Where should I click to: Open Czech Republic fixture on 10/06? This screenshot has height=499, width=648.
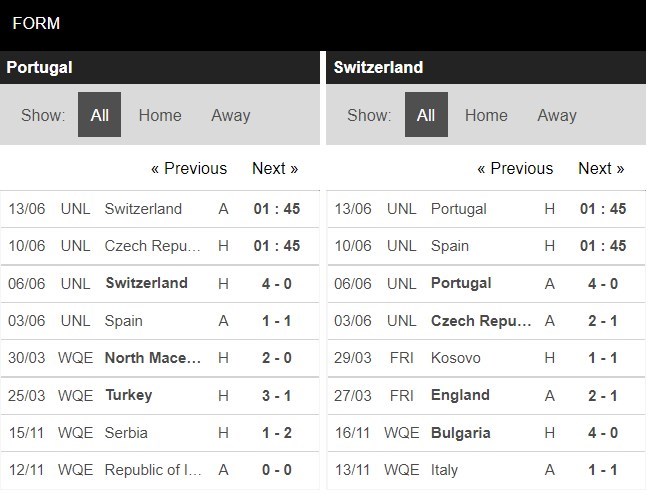pyautogui.click(x=160, y=246)
